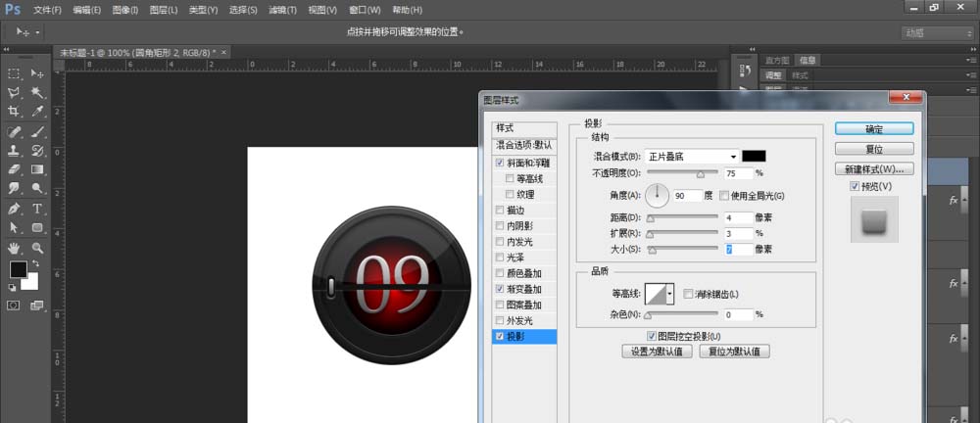980x423 pixels.
Task: Select the Eyedropper tool
Action: coord(37,112)
